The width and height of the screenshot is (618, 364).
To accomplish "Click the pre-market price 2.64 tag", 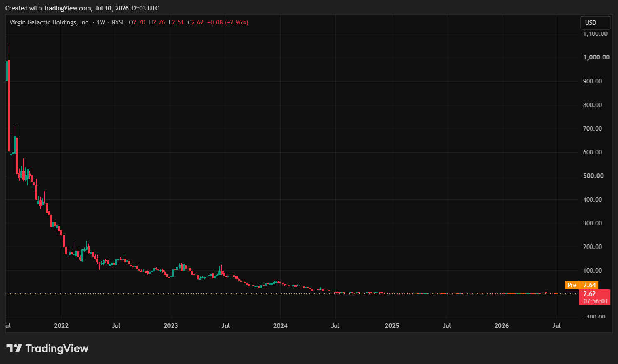I will [589, 285].
